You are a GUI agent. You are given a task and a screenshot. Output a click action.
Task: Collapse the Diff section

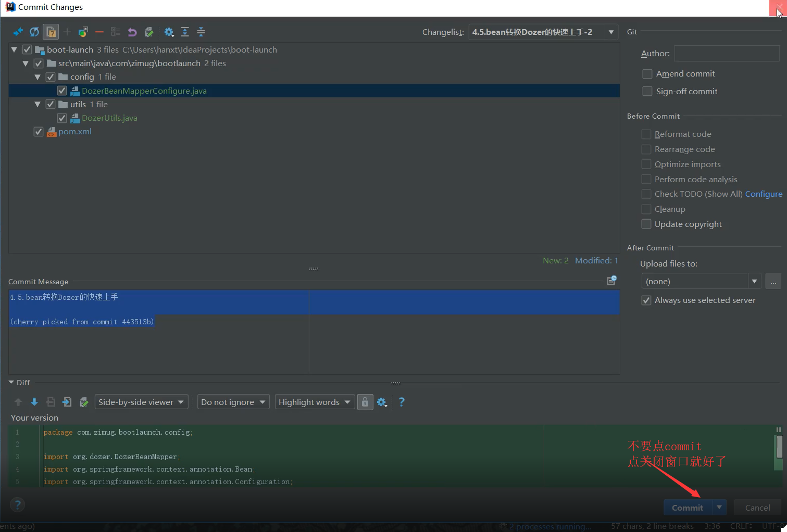pos(11,382)
